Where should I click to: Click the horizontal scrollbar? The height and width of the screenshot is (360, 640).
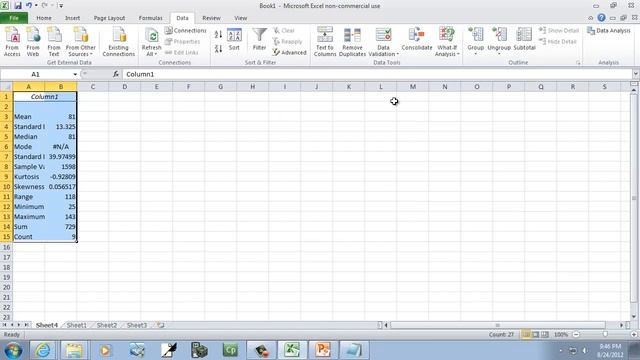(x=498, y=325)
